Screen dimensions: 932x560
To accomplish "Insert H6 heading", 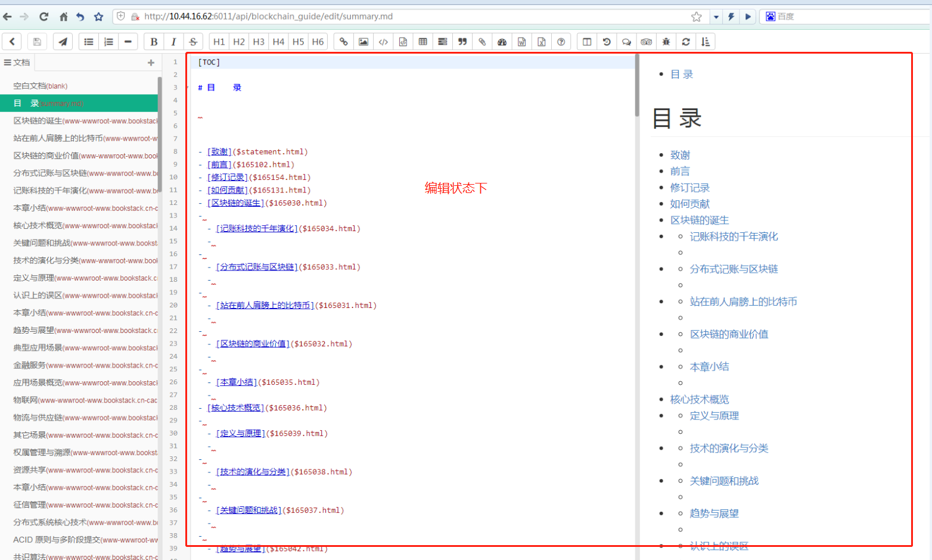I will [318, 42].
